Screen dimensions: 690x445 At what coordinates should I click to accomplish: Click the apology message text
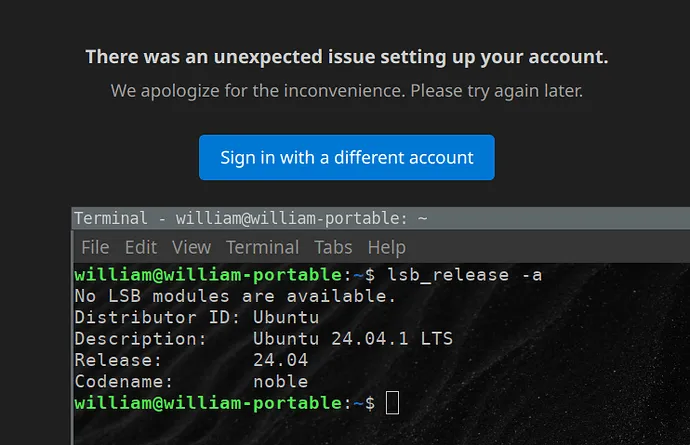point(346,91)
